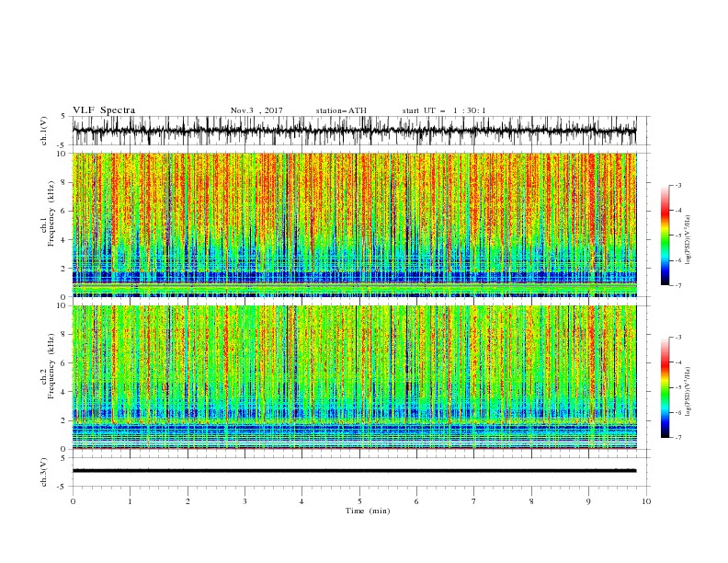Click the ch.1 voltage waveform trace

354,131
